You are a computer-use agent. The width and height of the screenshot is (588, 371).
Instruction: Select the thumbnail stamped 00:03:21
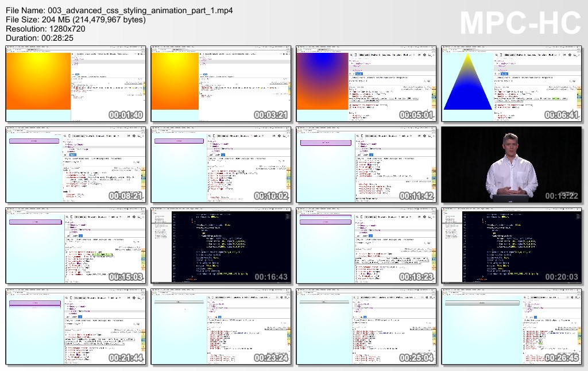(x=221, y=84)
